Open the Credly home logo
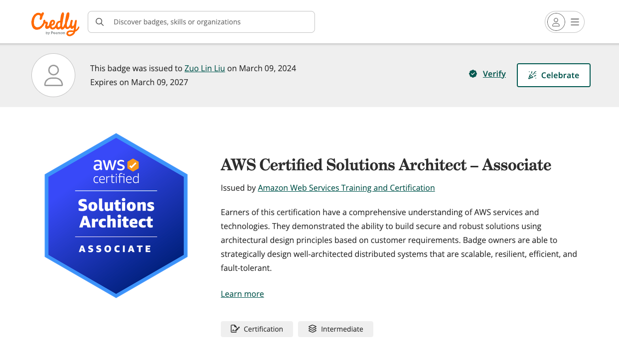The width and height of the screenshot is (619, 364). (x=55, y=23)
